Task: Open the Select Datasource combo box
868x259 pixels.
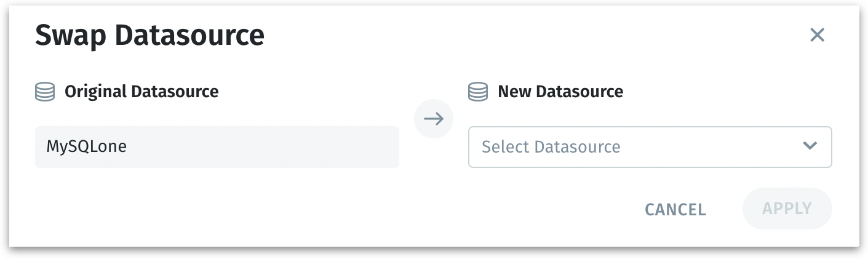Action: (650, 147)
